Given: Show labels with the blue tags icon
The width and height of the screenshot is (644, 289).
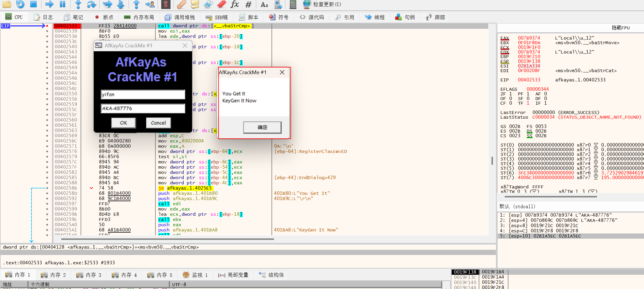Looking at the screenshot, I should tap(208, 4).
